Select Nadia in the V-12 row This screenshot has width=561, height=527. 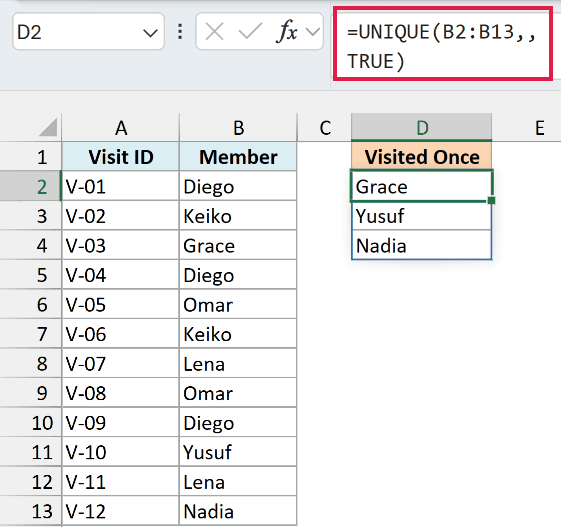238,511
